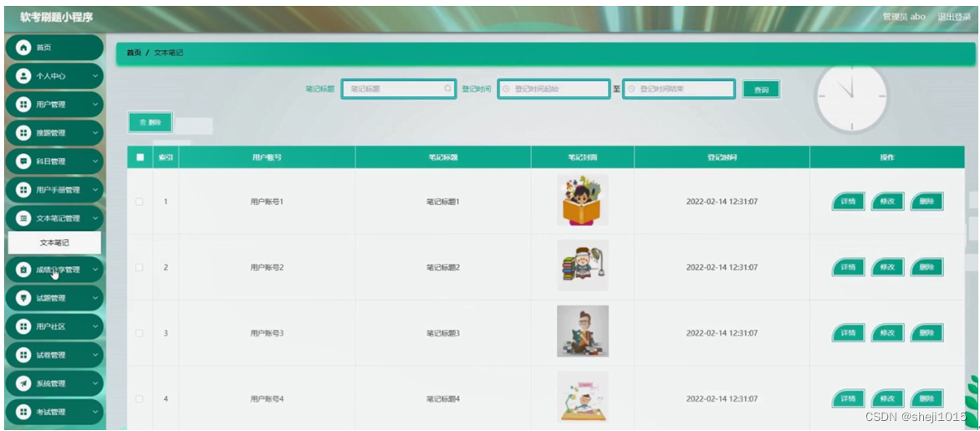980x431 pixels.
Task: Click 修改 for 笔记标题3 row
Action: click(x=887, y=333)
